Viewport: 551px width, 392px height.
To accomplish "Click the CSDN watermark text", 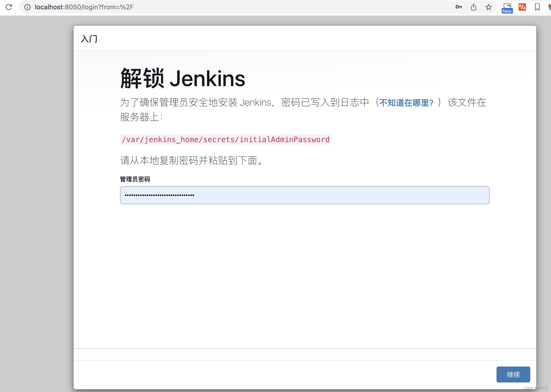I will [x=535, y=388].
